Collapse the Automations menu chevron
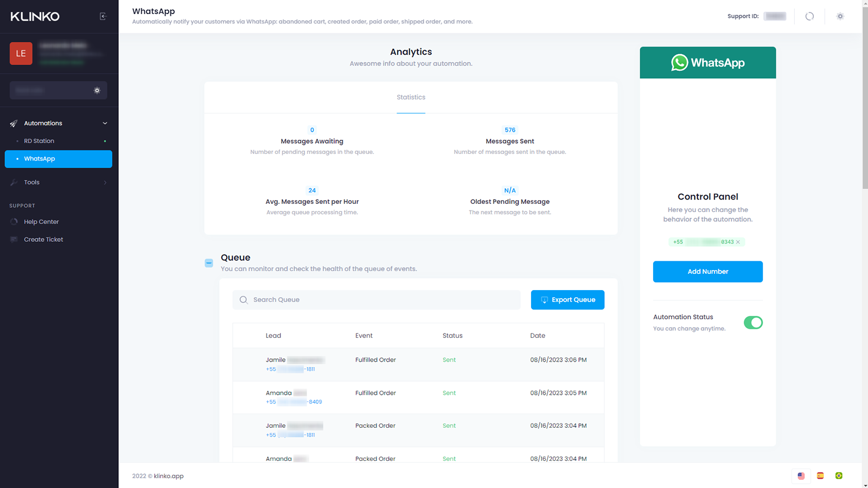This screenshot has height=488, width=868. pos(105,124)
